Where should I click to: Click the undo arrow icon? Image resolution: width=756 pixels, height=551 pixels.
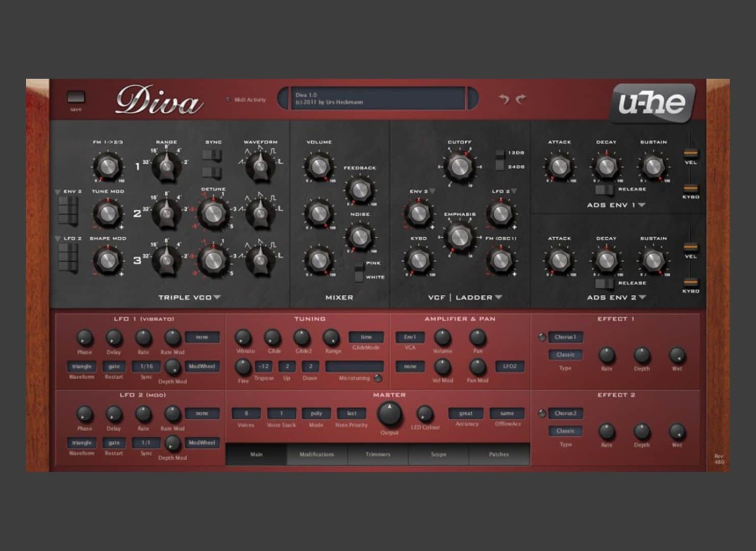coord(504,99)
